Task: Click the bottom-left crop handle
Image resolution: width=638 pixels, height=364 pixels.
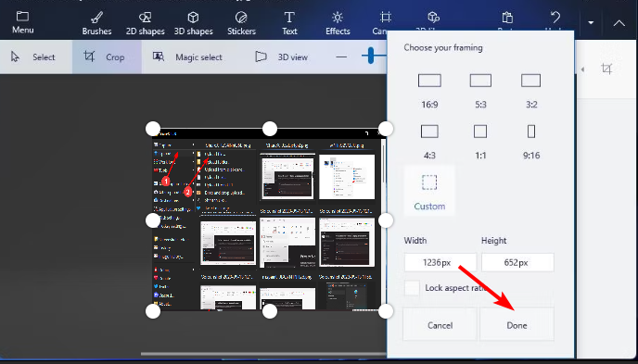Action: click(x=153, y=311)
